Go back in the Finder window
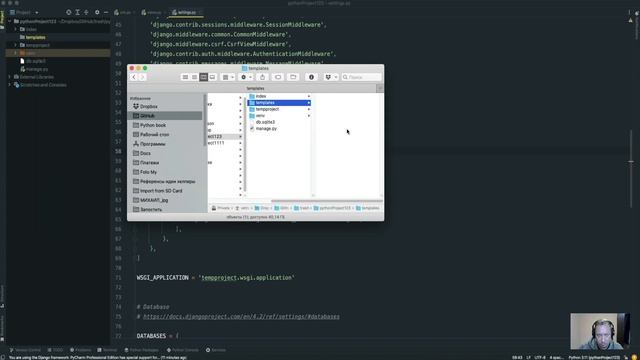Viewport: 640px width, 360px height. [133, 77]
